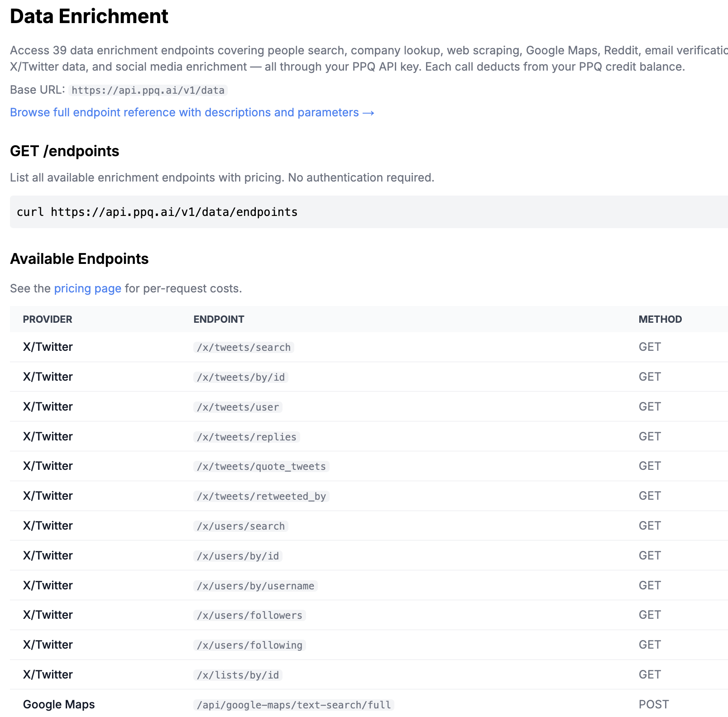Click the /x/users/following endpoint
Screen dimensions: 728x717
pyautogui.click(x=249, y=645)
